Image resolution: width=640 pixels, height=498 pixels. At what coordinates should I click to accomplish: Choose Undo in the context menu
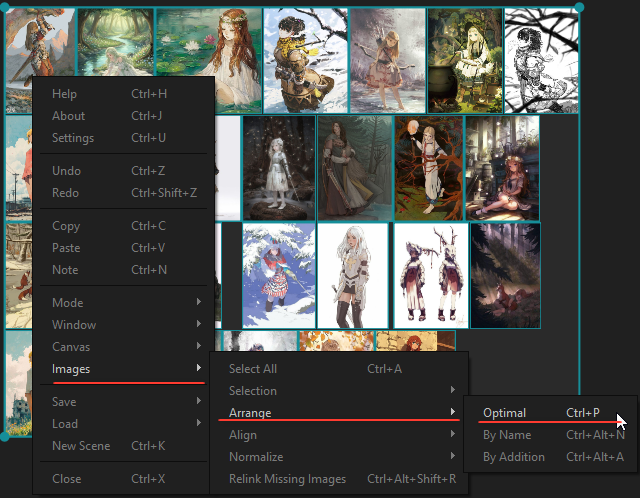(x=123, y=171)
